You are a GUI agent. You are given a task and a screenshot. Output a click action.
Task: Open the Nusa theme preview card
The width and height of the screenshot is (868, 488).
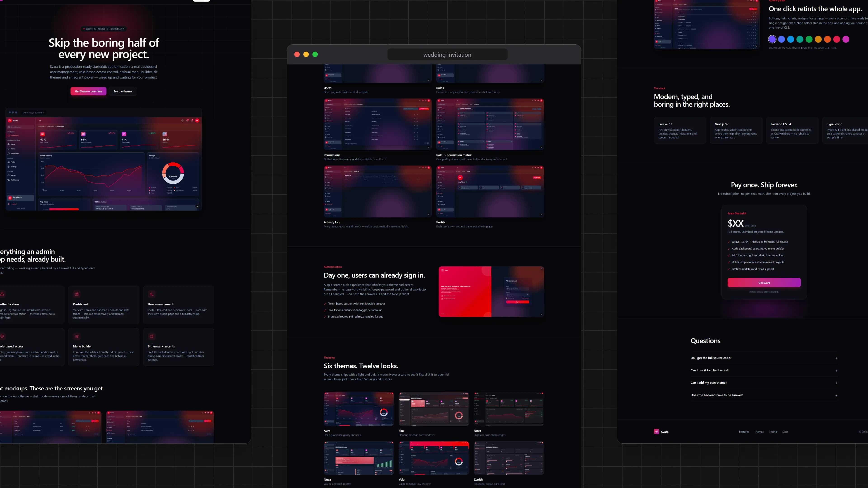(x=359, y=458)
